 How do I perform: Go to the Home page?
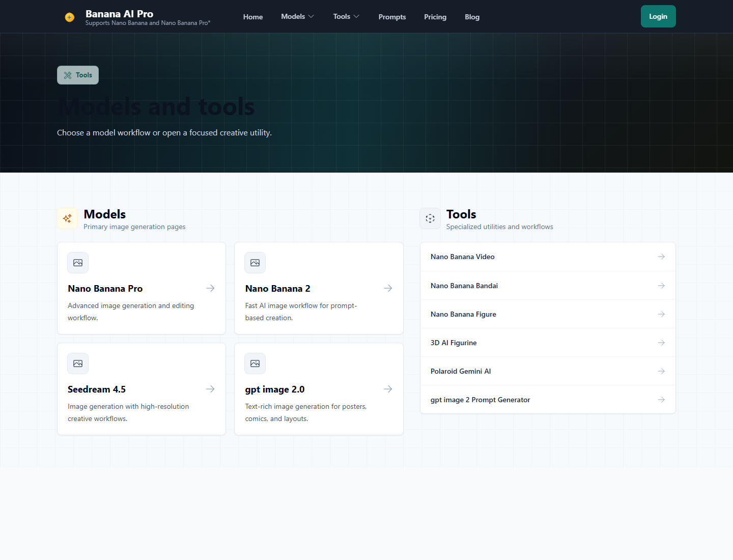tap(253, 17)
